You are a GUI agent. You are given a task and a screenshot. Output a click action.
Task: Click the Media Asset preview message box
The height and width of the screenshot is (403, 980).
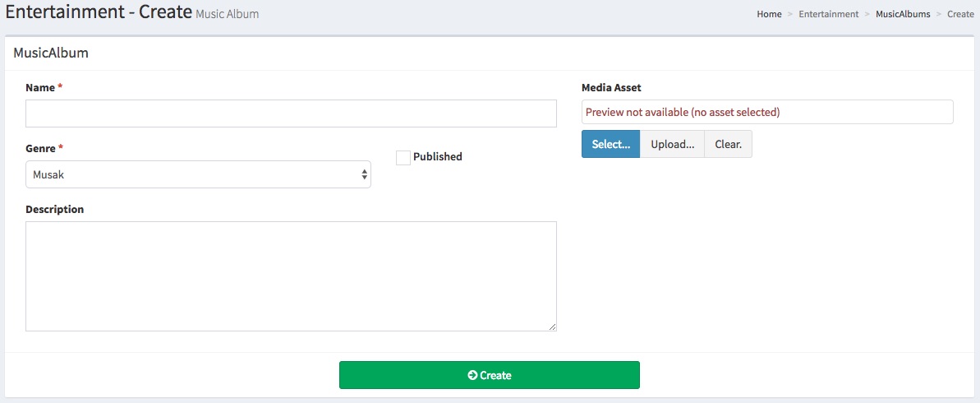(766, 112)
